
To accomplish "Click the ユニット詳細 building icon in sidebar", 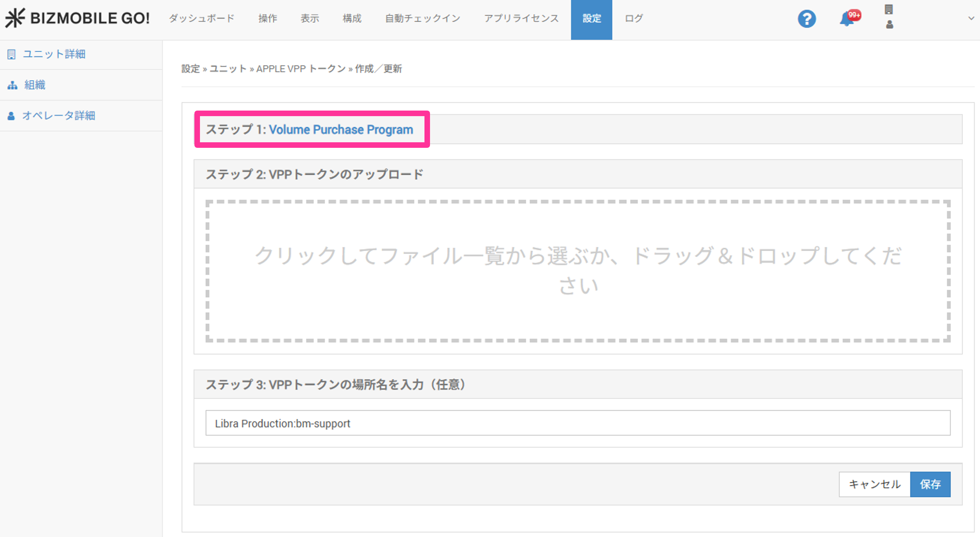I will (11, 54).
